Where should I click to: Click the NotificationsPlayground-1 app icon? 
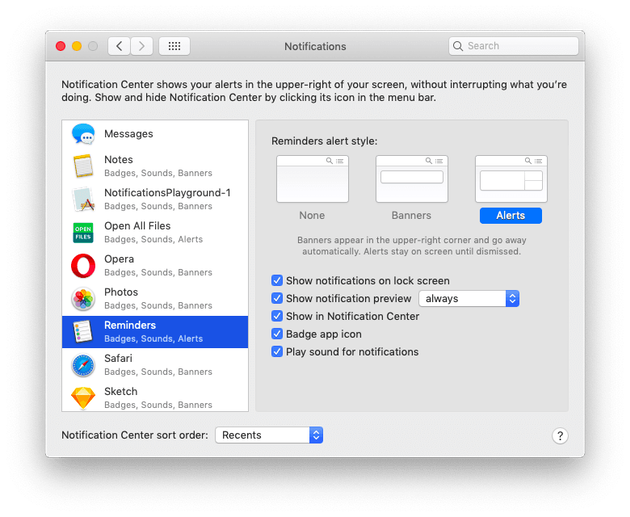pos(83,199)
